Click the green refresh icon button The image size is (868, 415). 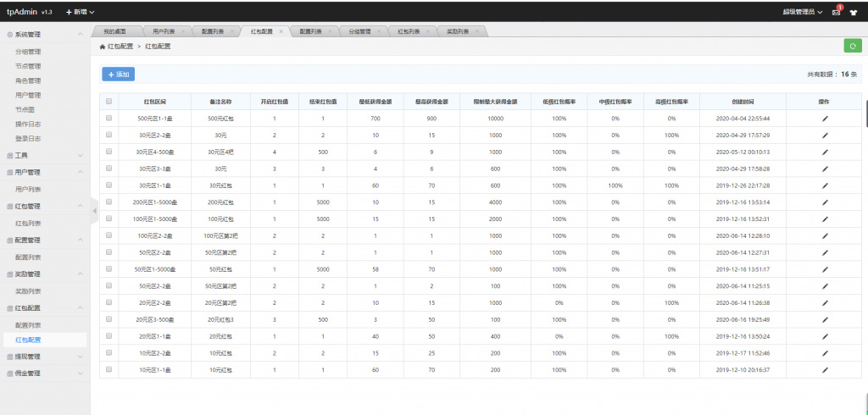pos(850,46)
